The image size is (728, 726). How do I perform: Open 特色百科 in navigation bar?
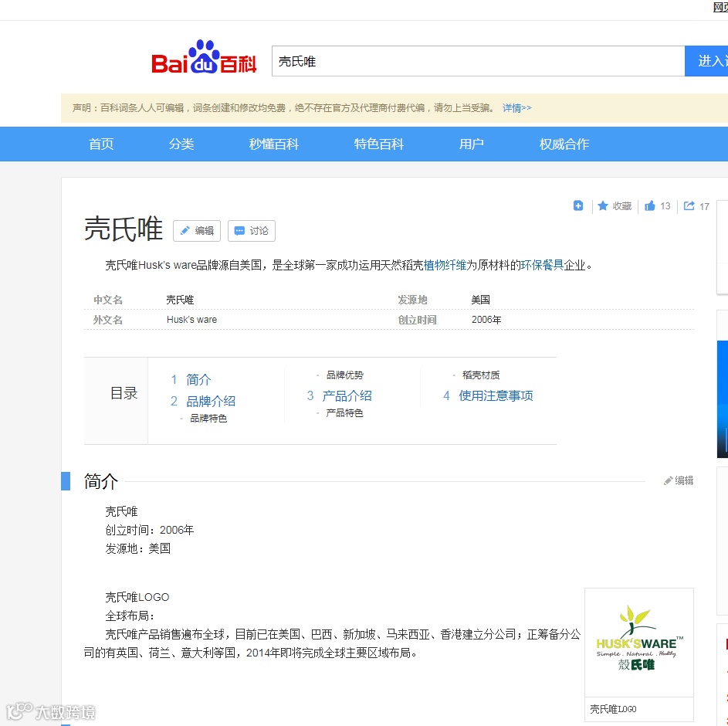[379, 144]
